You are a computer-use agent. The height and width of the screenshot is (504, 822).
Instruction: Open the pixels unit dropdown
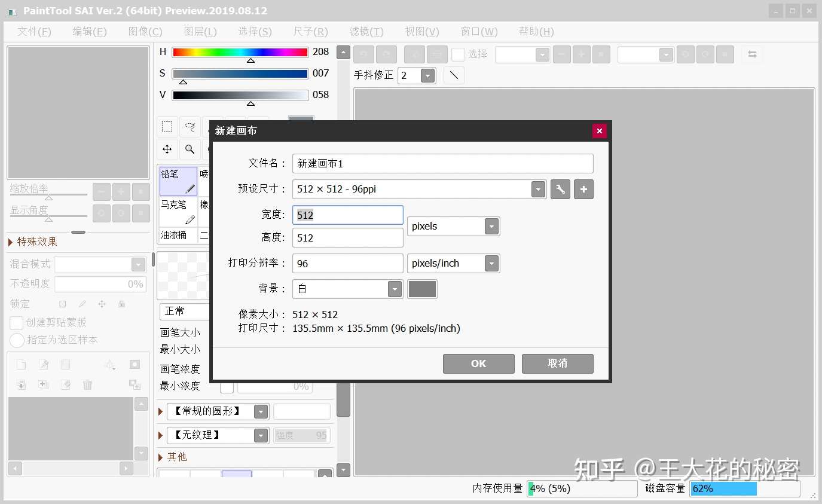tap(491, 226)
